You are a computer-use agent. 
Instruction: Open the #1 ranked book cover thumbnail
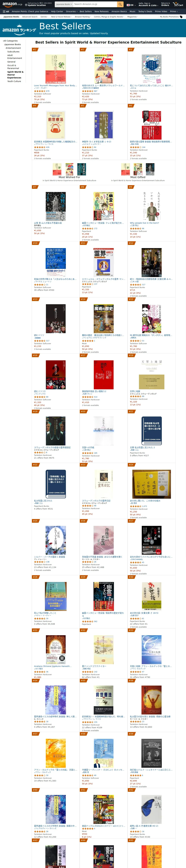click(x=56, y=69)
